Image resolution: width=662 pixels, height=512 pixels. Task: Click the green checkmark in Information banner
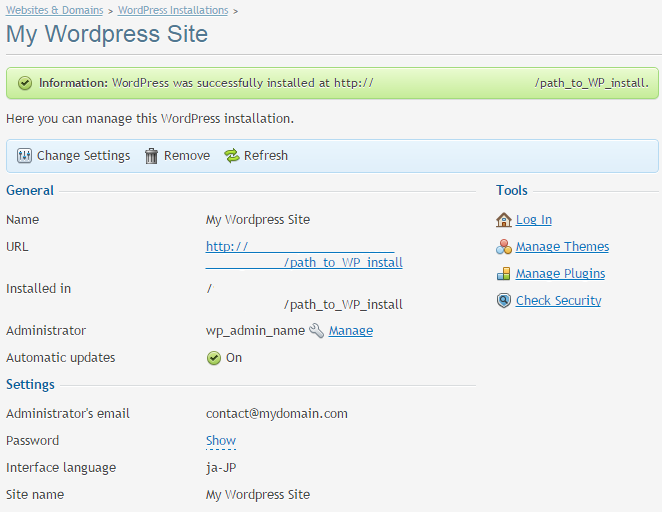point(25,83)
